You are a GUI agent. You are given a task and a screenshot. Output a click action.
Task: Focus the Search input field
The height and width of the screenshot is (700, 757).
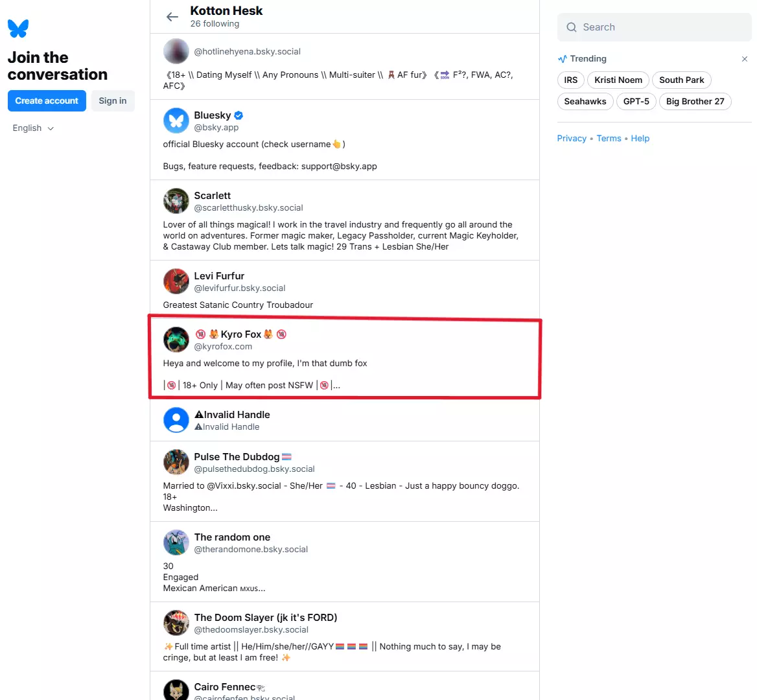pyautogui.click(x=654, y=27)
